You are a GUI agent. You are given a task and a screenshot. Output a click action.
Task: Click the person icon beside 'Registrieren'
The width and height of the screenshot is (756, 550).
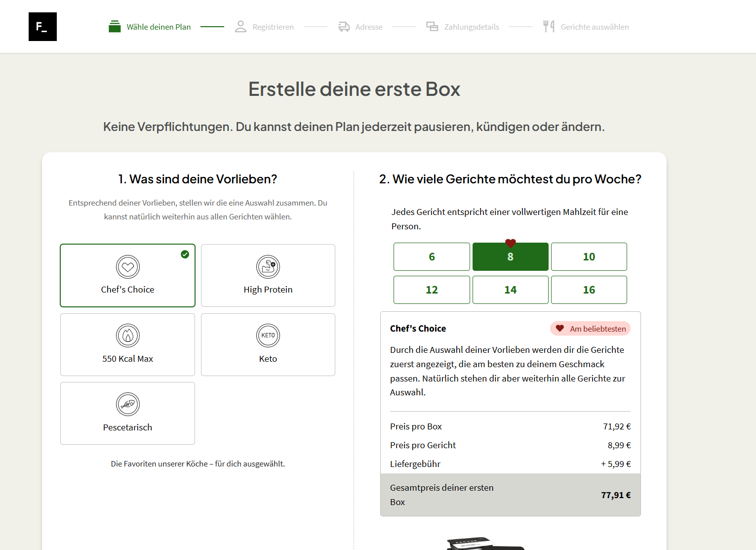(x=240, y=27)
